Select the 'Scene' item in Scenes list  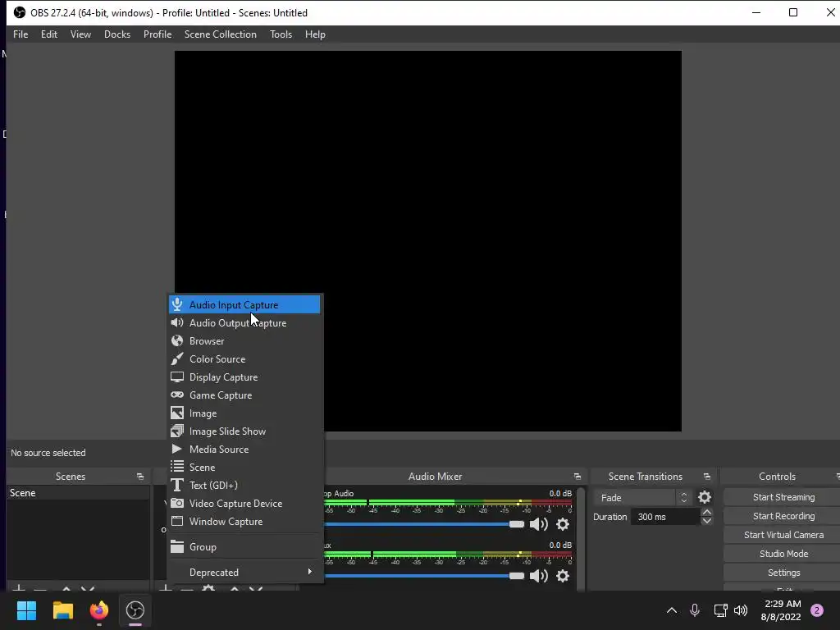(78, 493)
